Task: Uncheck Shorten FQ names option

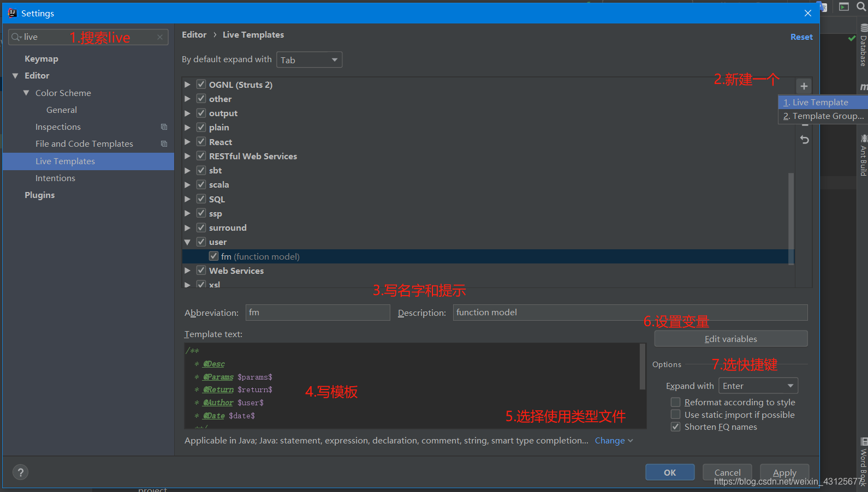Action: pyautogui.click(x=675, y=427)
